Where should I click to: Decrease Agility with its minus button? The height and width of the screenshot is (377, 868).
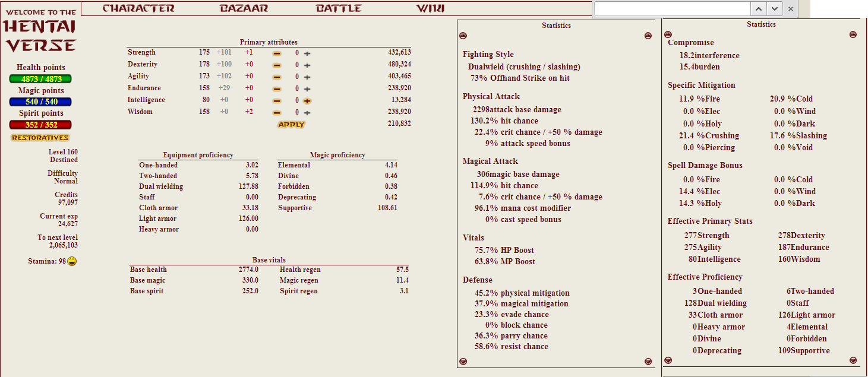[277, 77]
